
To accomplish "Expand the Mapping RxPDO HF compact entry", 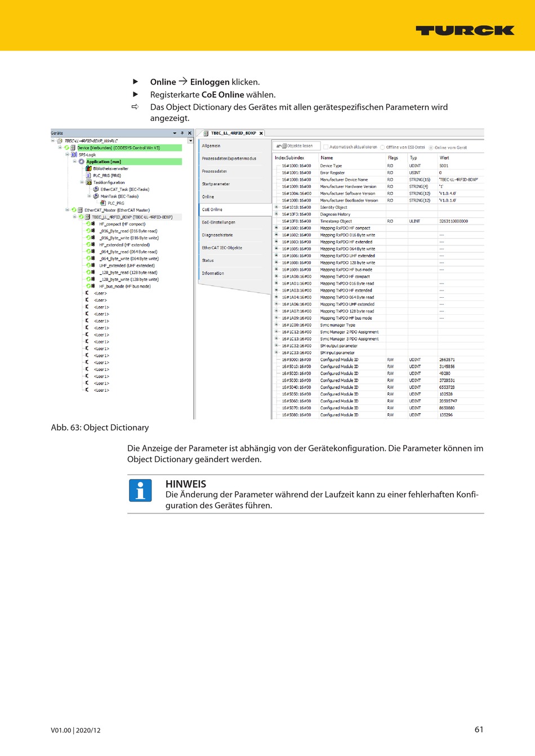I will tap(277, 228).
